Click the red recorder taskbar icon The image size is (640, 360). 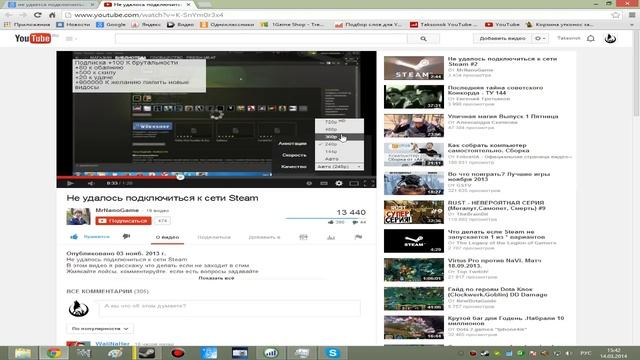178,353
